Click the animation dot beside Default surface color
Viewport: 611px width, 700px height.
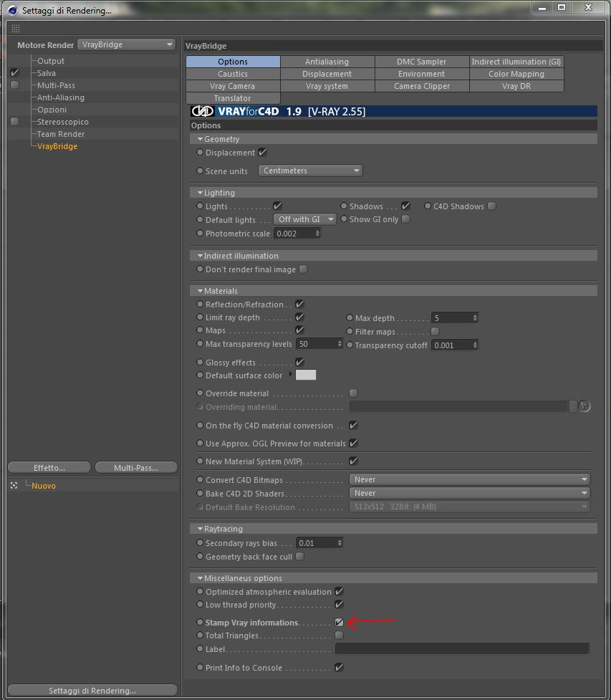coord(200,375)
